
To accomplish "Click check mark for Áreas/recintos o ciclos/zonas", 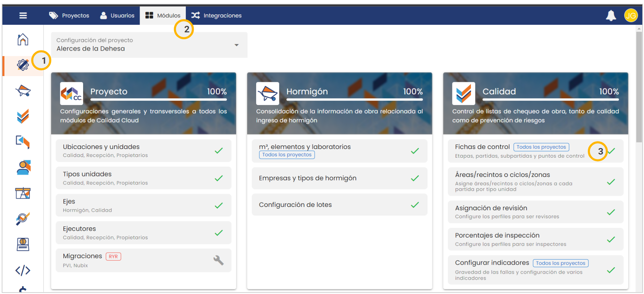I will pyautogui.click(x=611, y=181).
